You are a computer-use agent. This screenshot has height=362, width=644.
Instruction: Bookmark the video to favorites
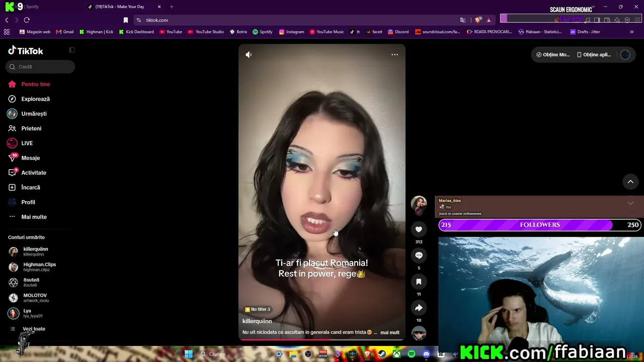coord(419,282)
